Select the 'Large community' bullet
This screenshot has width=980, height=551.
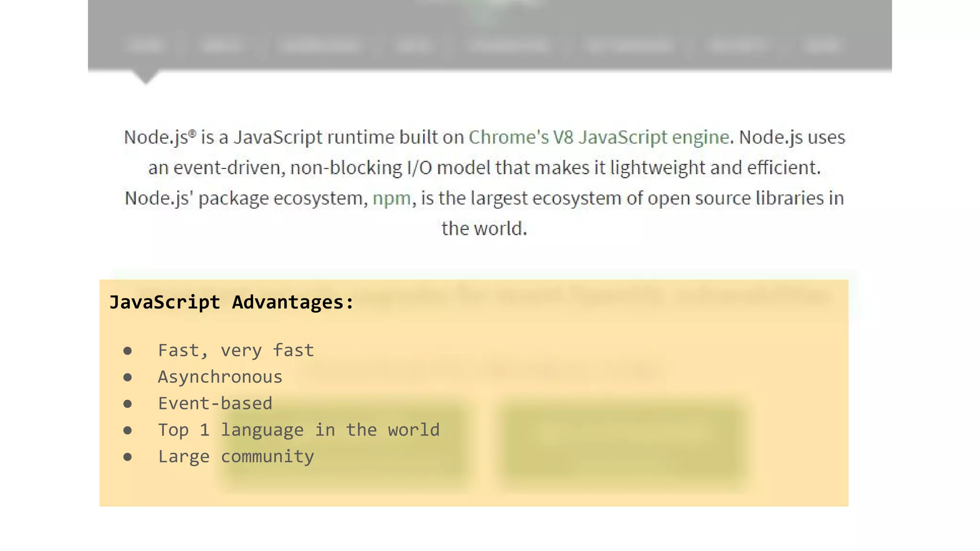coord(236,457)
